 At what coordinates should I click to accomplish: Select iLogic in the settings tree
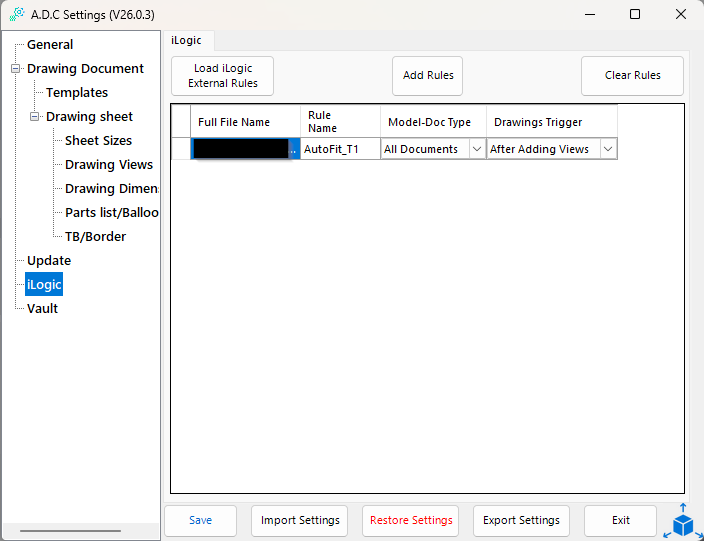pyautogui.click(x=44, y=285)
